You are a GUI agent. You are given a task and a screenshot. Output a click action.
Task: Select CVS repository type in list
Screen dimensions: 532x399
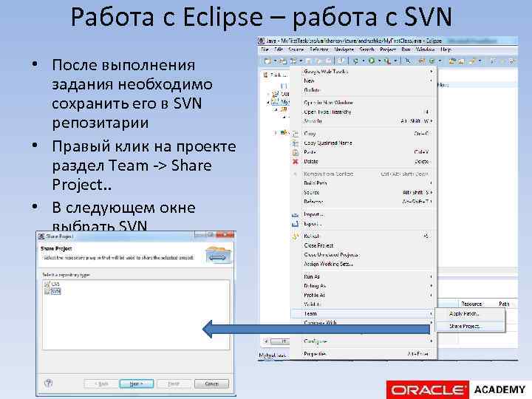52,284
